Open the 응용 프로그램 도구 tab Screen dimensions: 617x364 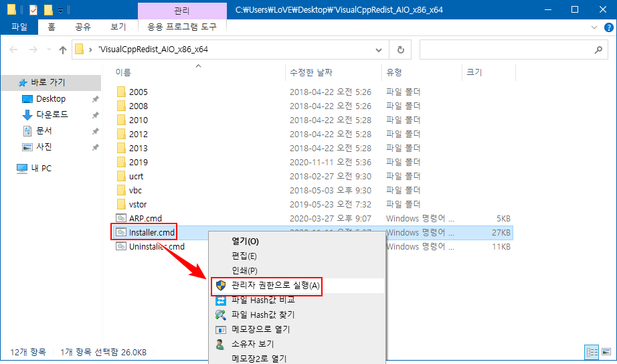pos(182,27)
